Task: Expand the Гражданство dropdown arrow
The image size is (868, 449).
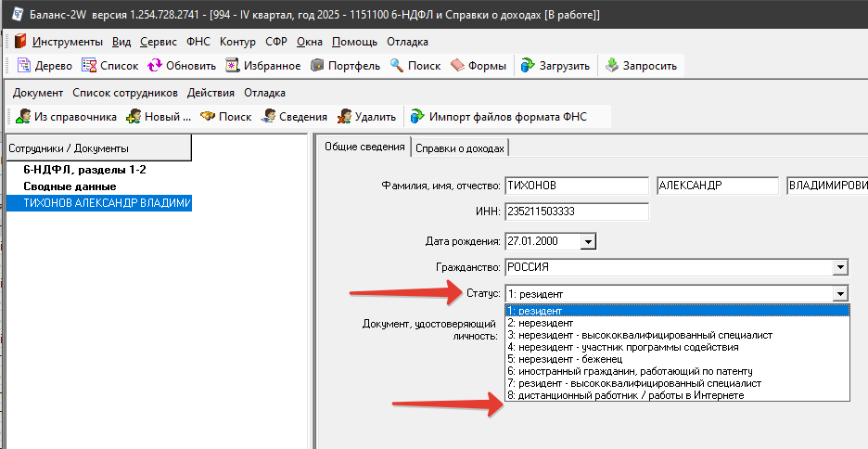Action: pos(840,268)
